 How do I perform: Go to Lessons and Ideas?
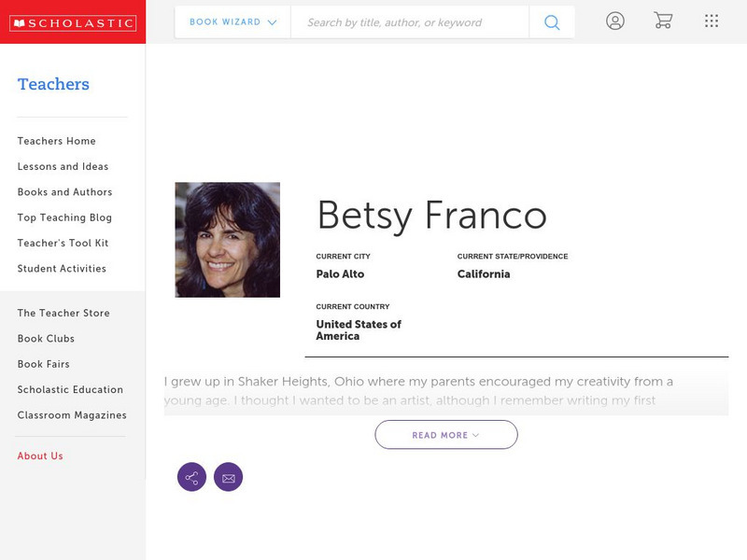63,167
